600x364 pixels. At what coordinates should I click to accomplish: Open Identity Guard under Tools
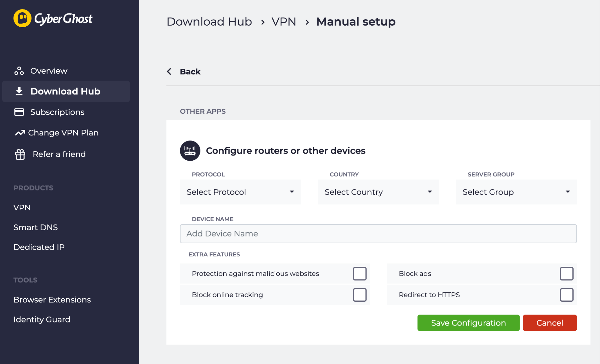[42, 319]
